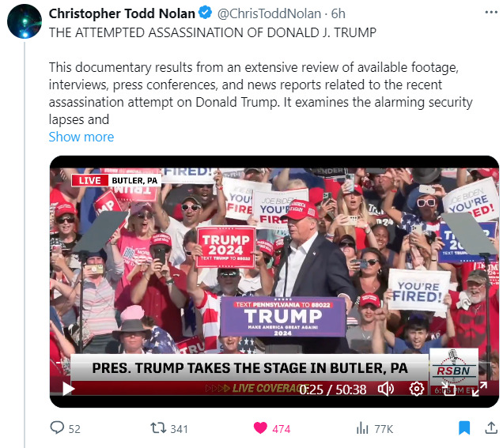
Task: Open the three-dot more options menu
Action: point(491,13)
